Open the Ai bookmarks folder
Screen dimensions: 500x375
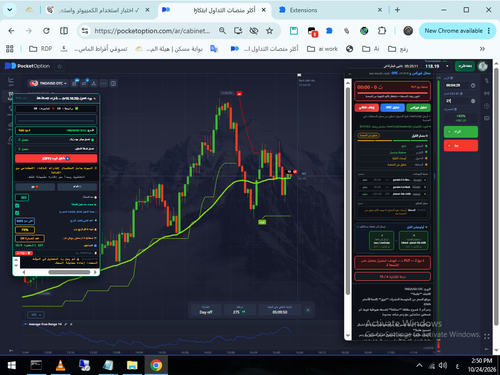371,49
